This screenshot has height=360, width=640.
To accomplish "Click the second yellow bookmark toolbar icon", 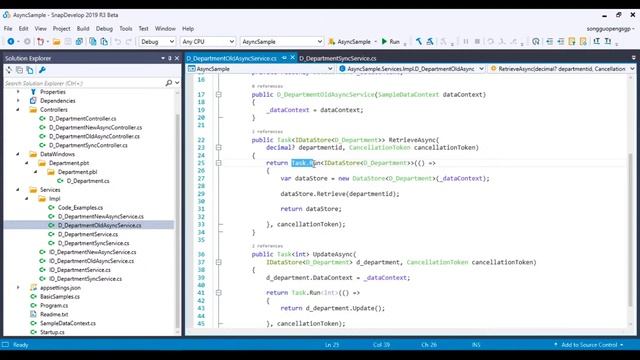I will coord(583,42).
